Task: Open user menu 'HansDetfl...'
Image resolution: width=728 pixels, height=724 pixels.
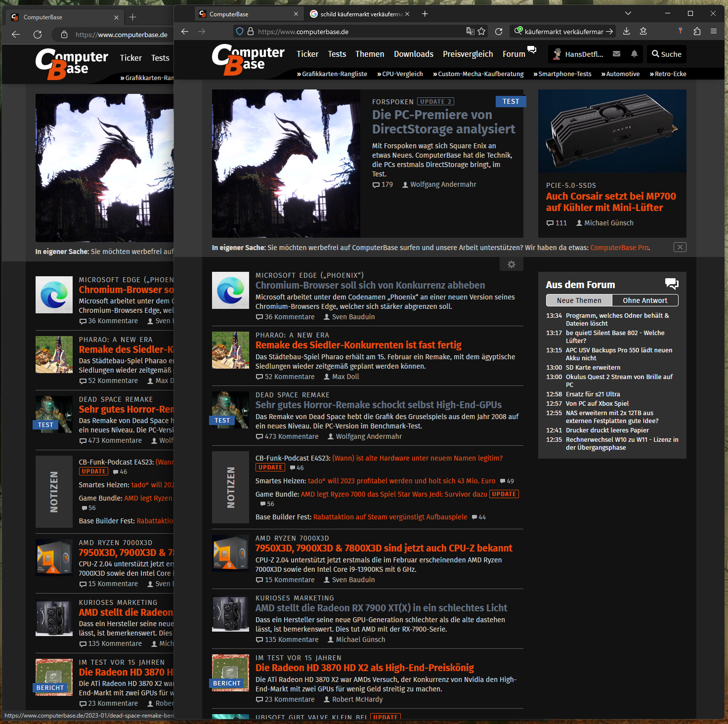Action: pos(578,54)
